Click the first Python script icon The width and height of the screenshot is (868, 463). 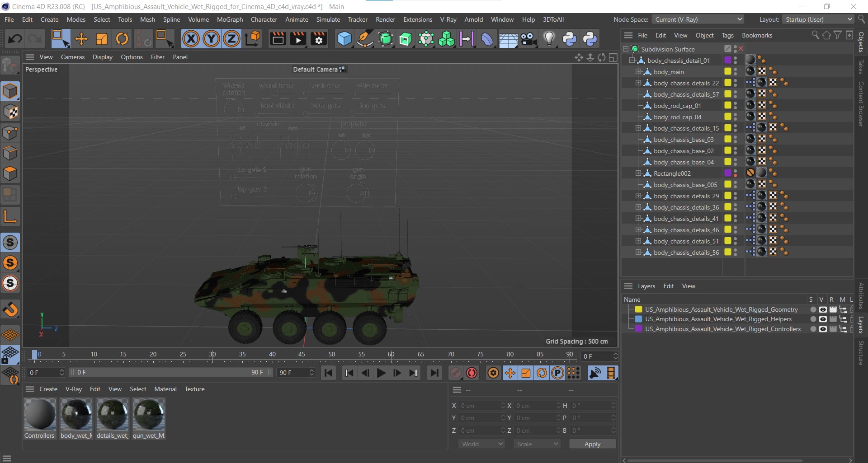point(569,39)
